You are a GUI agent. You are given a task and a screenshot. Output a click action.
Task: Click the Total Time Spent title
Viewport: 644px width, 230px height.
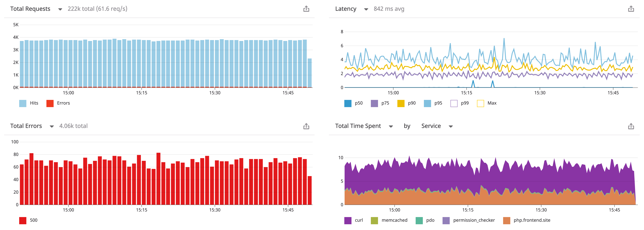click(x=358, y=126)
